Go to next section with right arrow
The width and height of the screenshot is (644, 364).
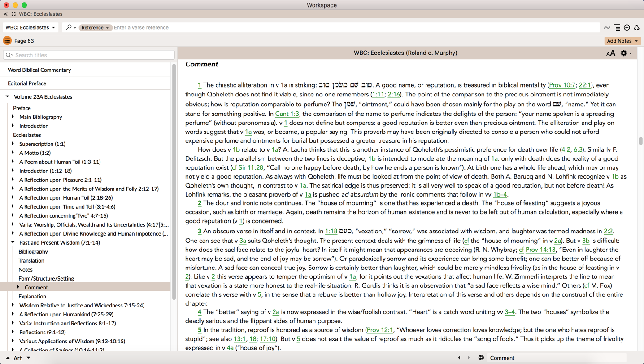469,358
